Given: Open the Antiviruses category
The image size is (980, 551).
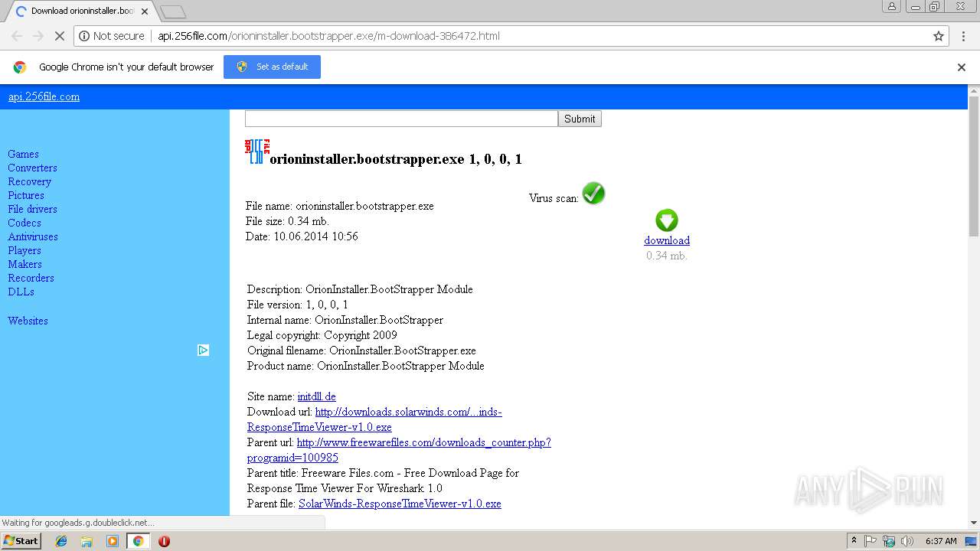Looking at the screenshot, I should pos(33,236).
